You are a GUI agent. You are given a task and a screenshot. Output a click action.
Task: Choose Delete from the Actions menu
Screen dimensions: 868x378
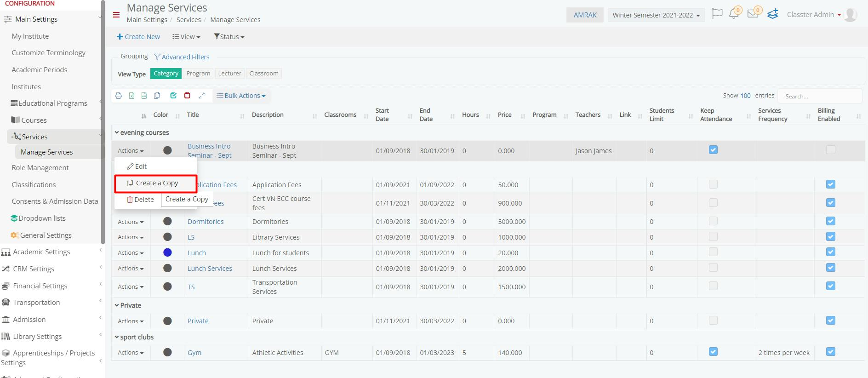point(141,200)
